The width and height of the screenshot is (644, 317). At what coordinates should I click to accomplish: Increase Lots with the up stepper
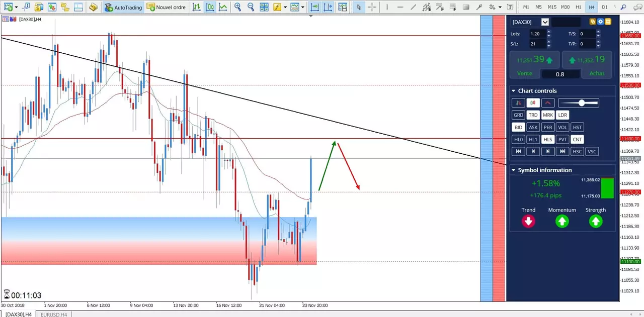point(549,32)
